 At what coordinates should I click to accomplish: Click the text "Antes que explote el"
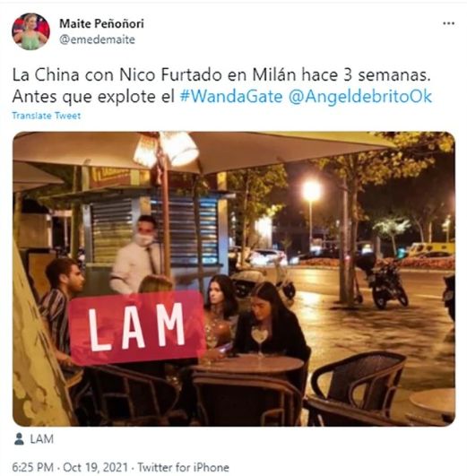click(x=93, y=97)
